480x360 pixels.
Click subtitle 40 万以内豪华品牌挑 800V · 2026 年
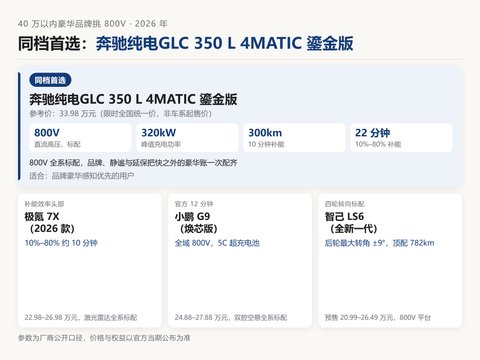click(93, 24)
